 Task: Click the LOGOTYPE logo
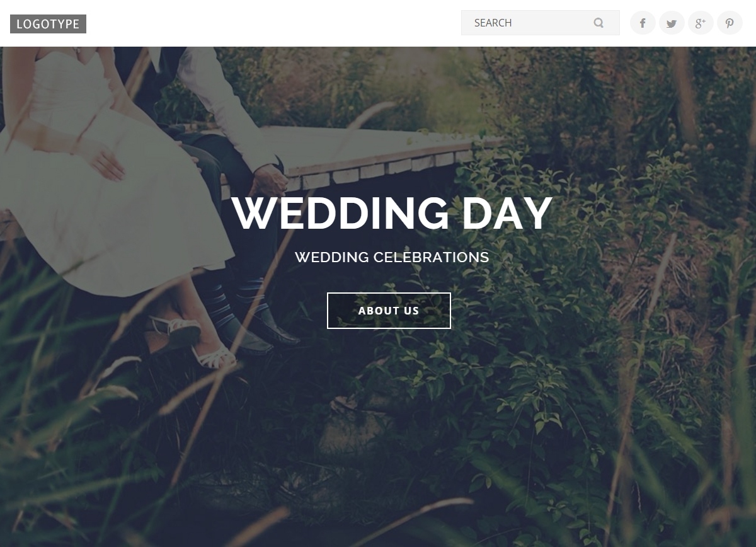click(48, 24)
